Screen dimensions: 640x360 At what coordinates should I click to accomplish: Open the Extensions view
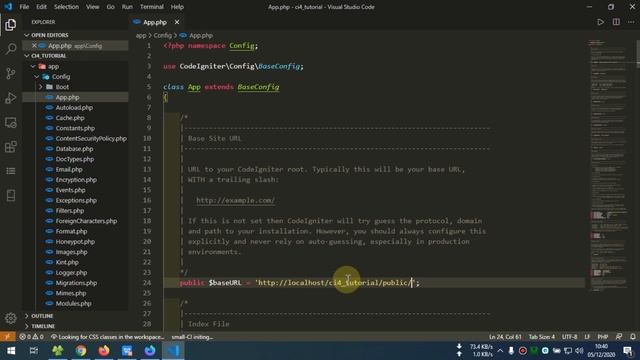[11, 147]
